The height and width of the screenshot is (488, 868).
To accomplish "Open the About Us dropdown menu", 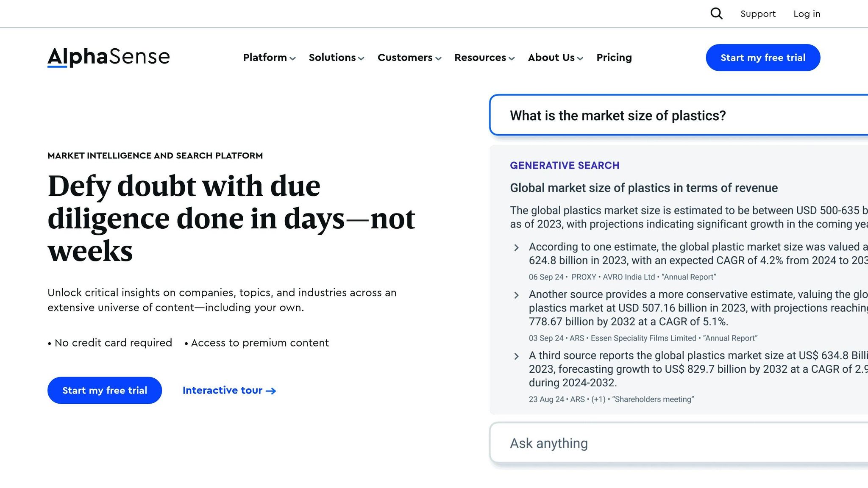I will point(555,58).
